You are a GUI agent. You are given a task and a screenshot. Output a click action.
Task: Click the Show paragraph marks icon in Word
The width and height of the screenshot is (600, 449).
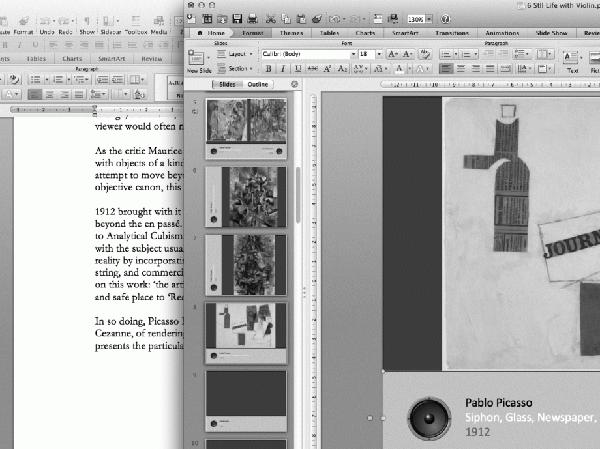[x=87, y=21]
